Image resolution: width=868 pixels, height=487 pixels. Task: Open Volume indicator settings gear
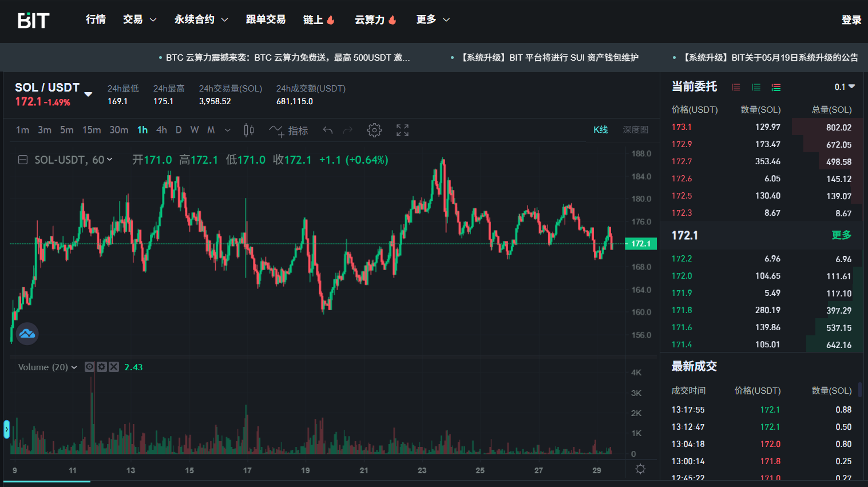pyautogui.click(x=102, y=367)
